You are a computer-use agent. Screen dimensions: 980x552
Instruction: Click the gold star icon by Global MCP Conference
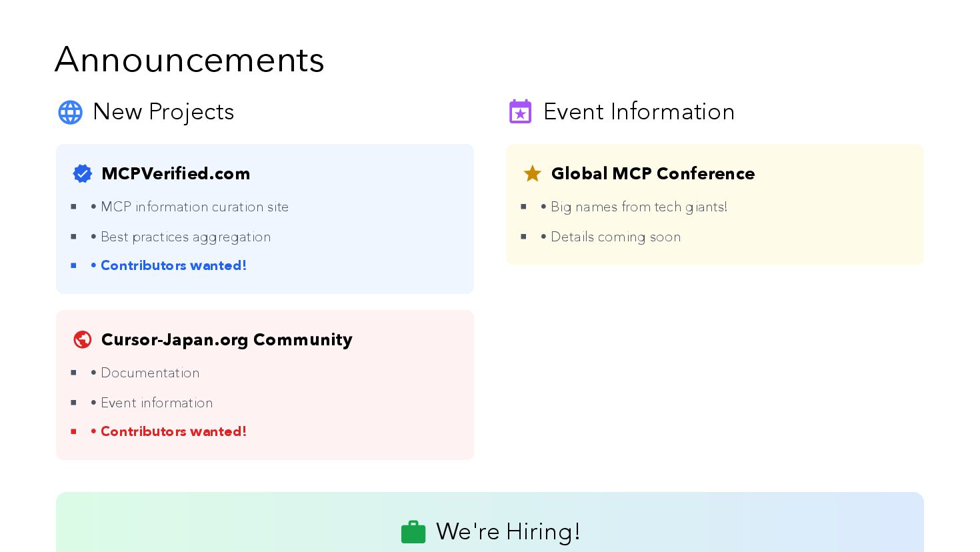[532, 173]
